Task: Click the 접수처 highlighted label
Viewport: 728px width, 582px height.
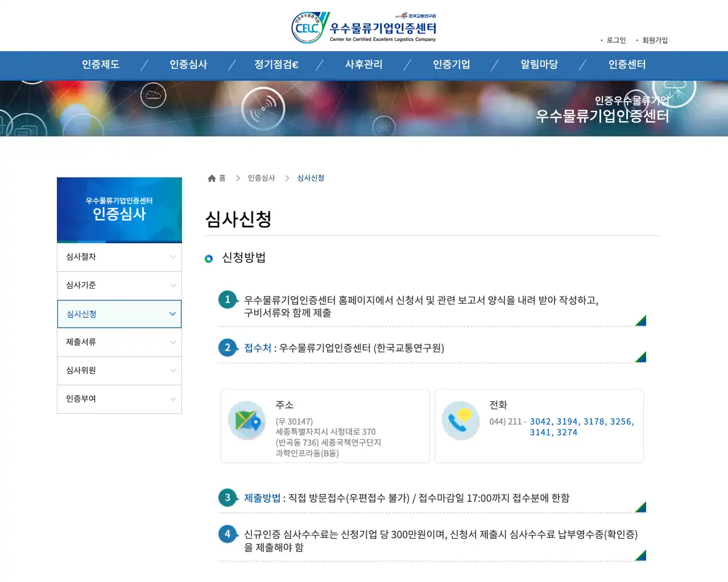Action: 258,348
